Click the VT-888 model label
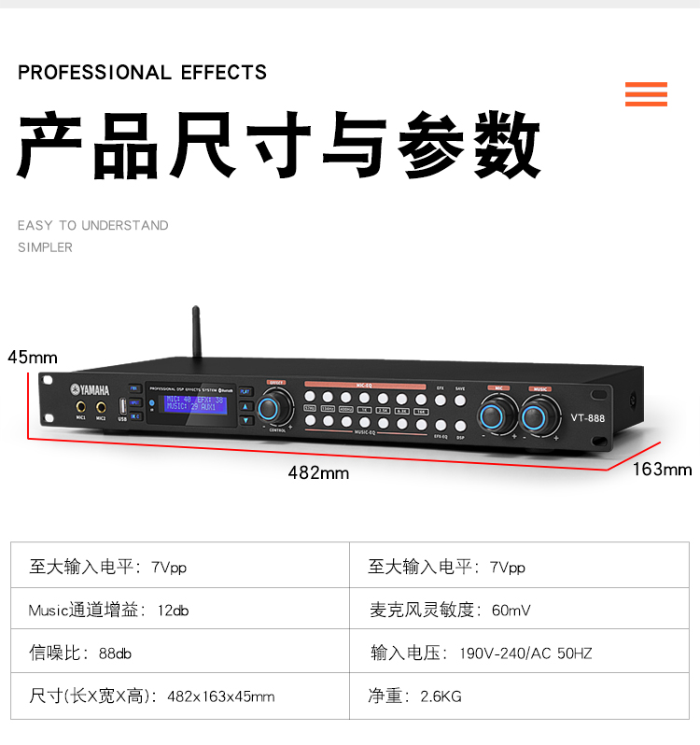 587,418
